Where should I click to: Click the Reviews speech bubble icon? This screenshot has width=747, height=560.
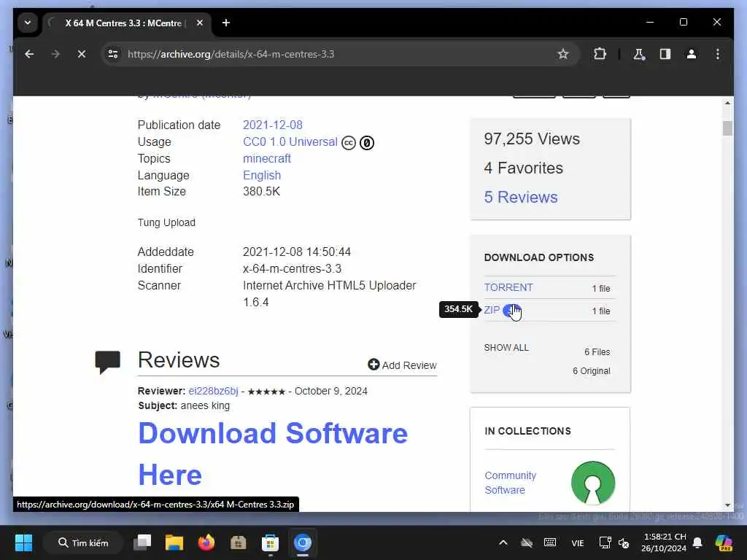(108, 362)
